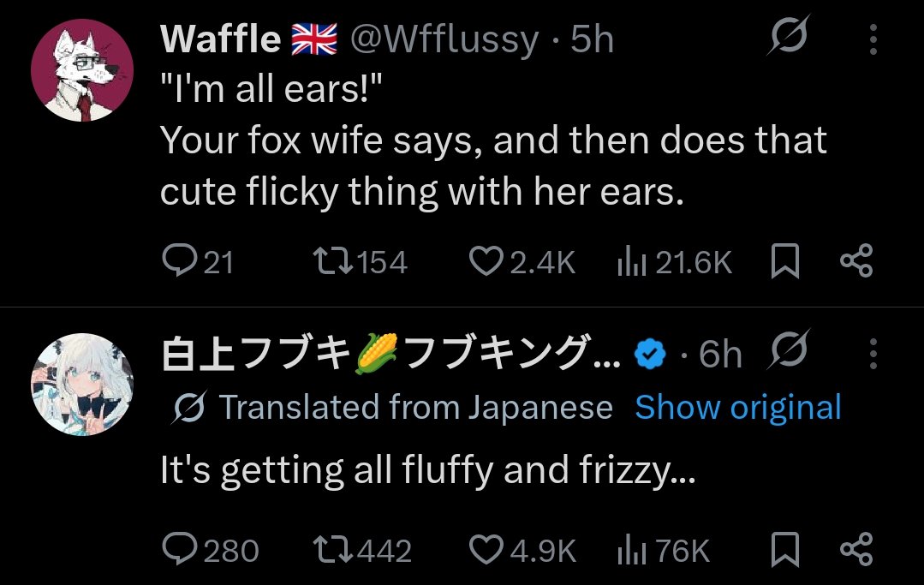Open Waffle's wolf avatar picture
This screenshot has height=585, width=924.
click(x=82, y=71)
